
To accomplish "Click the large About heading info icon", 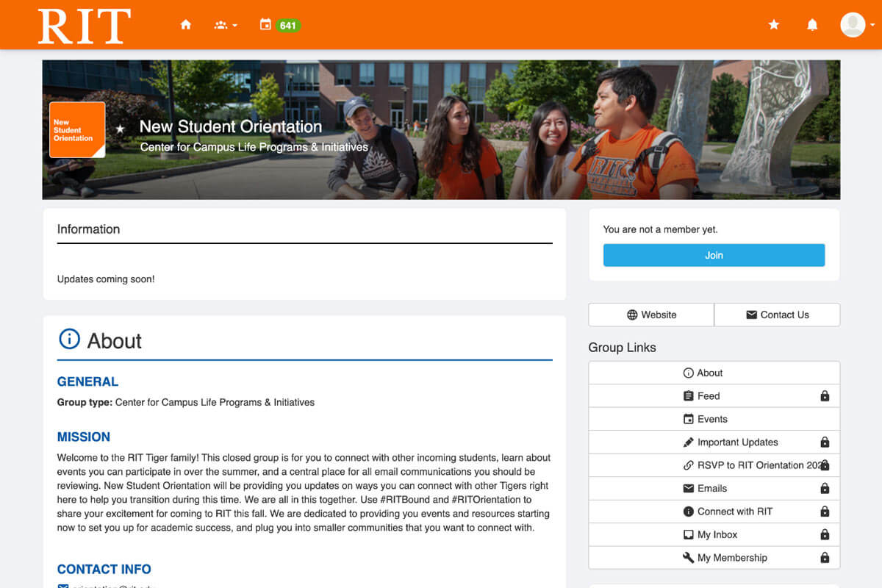I will coord(69,339).
